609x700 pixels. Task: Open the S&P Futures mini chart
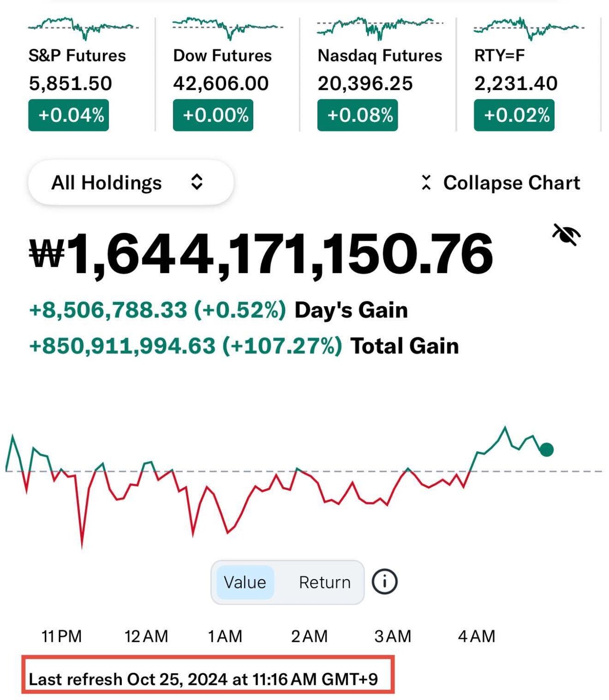point(83,28)
